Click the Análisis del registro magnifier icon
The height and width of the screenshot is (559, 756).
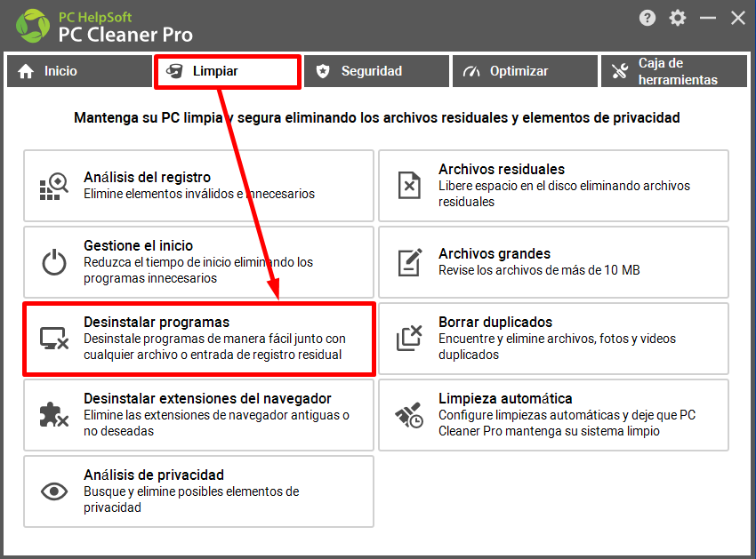point(54,186)
